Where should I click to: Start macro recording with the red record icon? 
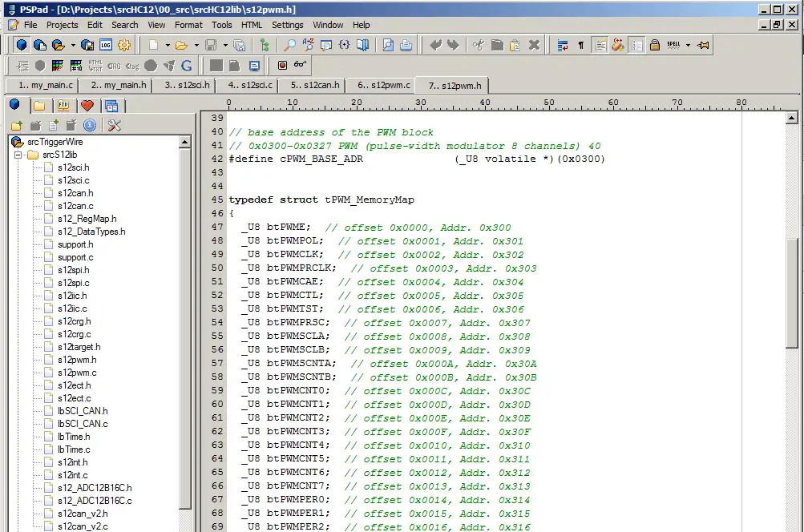point(282,66)
